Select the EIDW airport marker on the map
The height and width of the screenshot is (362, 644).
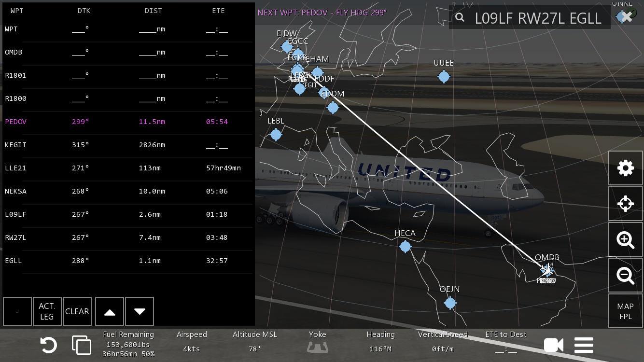[x=287, y=47]
